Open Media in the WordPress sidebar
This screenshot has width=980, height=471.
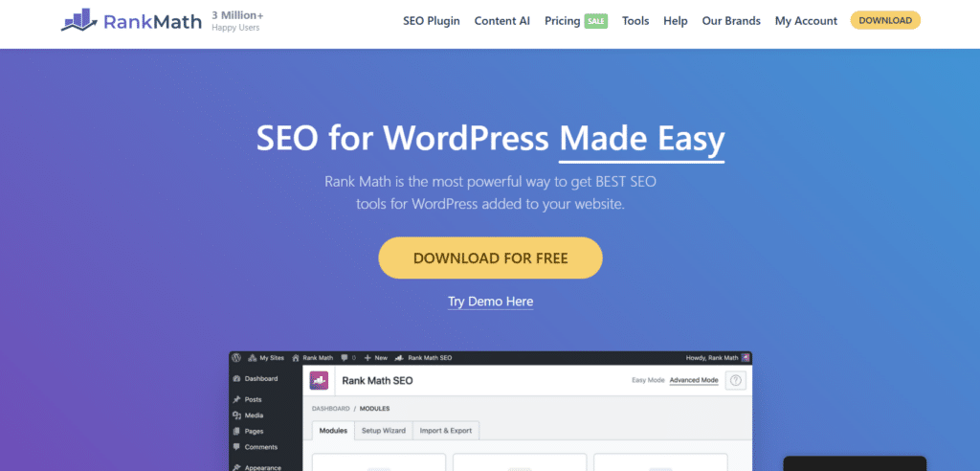click(x=248, y=415)
